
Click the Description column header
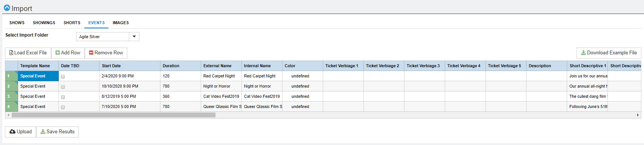[x=546, y=66]
